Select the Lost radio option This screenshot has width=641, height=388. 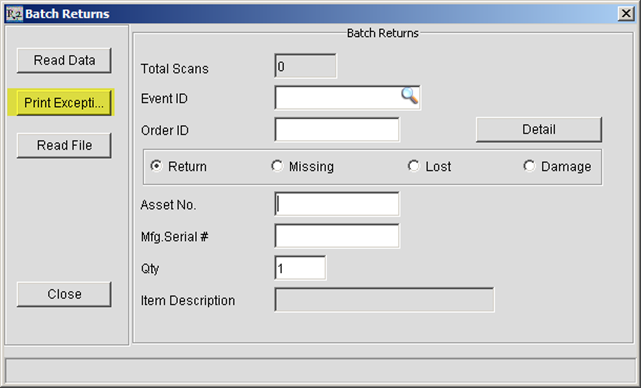click(x=414, y=166)
